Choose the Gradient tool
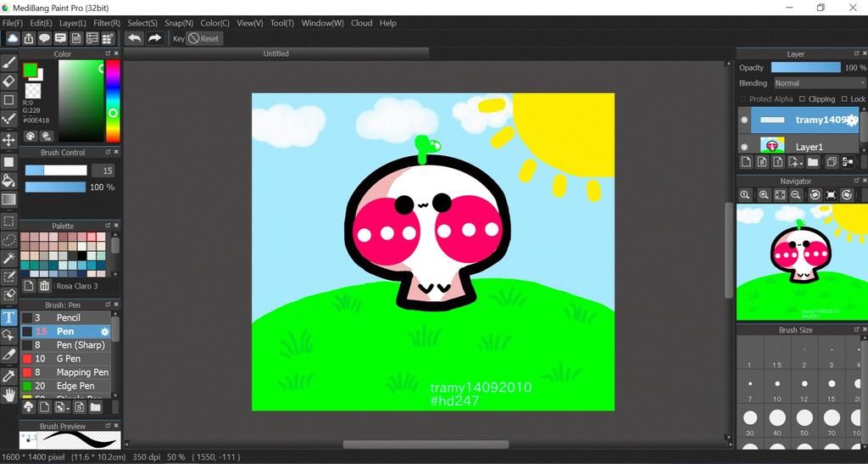868x464 pixels. pyautogui.click(x=8, y=199)
